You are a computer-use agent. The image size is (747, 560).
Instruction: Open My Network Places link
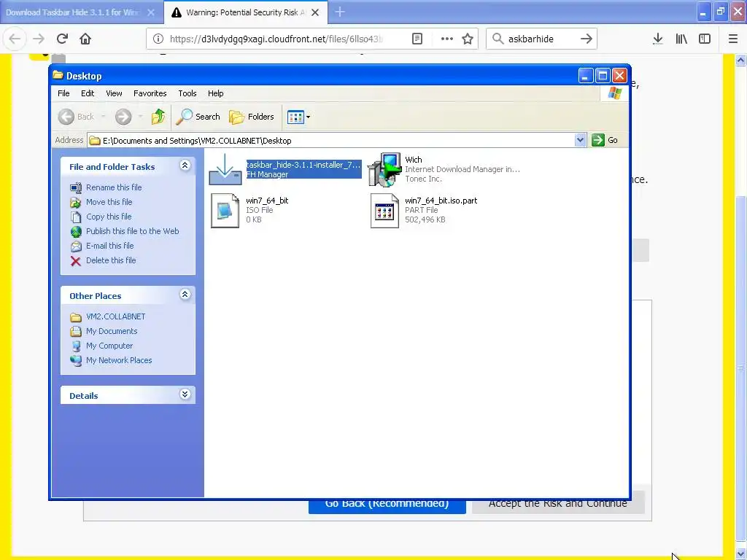click(x=119, y=360)
